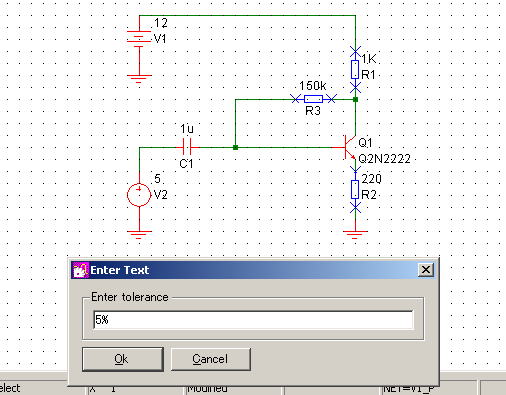Image resolution: width=506 pixels, height=395 pixels.
Task: Click the 1u capacitor value label
Action: [187, 129]
